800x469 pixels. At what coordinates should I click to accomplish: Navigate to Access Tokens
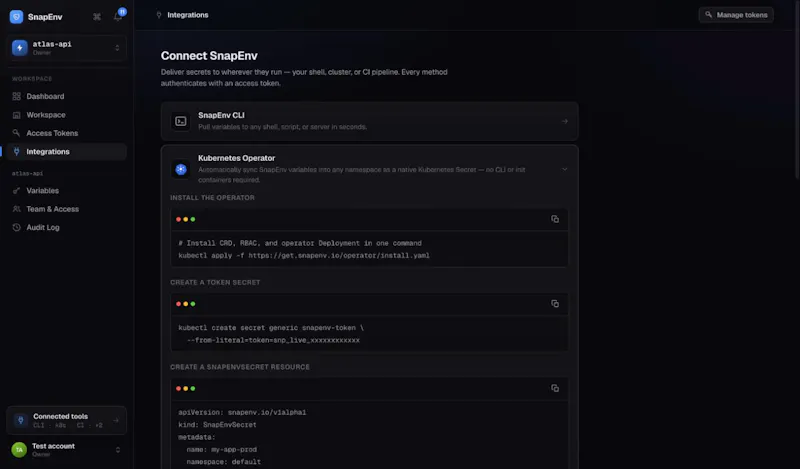point(66,133)
